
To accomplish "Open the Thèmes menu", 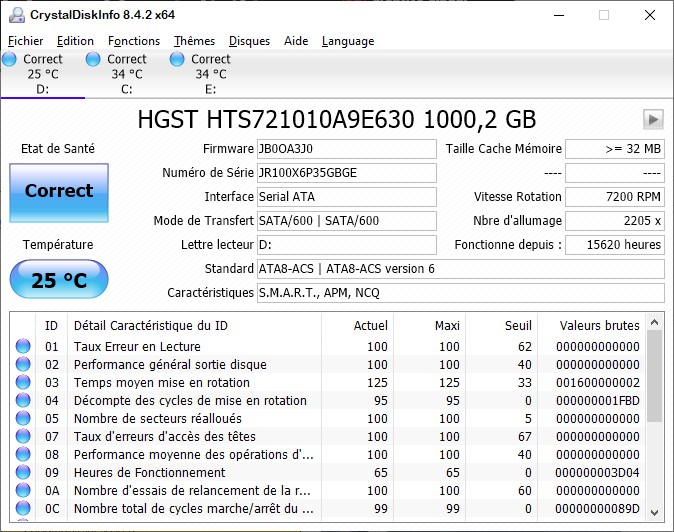I will pyautogui.click(x=194, y=41).
